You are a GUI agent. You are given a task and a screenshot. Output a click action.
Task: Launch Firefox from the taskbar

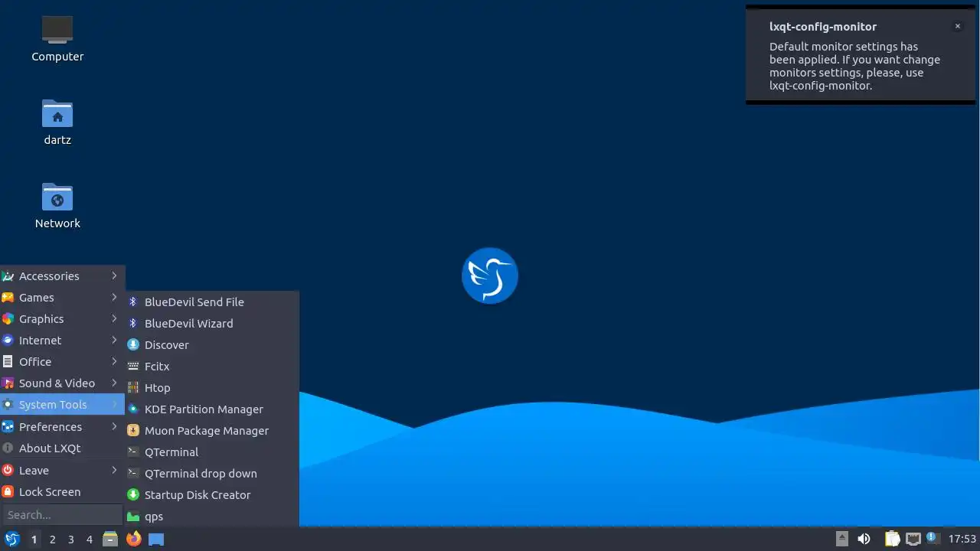(x=134, y=539)
